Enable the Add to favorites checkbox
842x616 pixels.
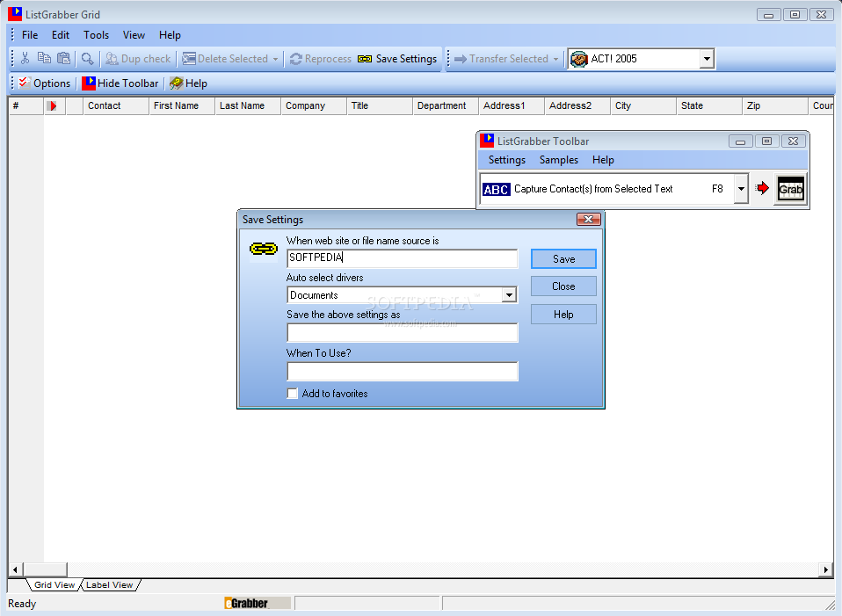[x=293, y=394]
